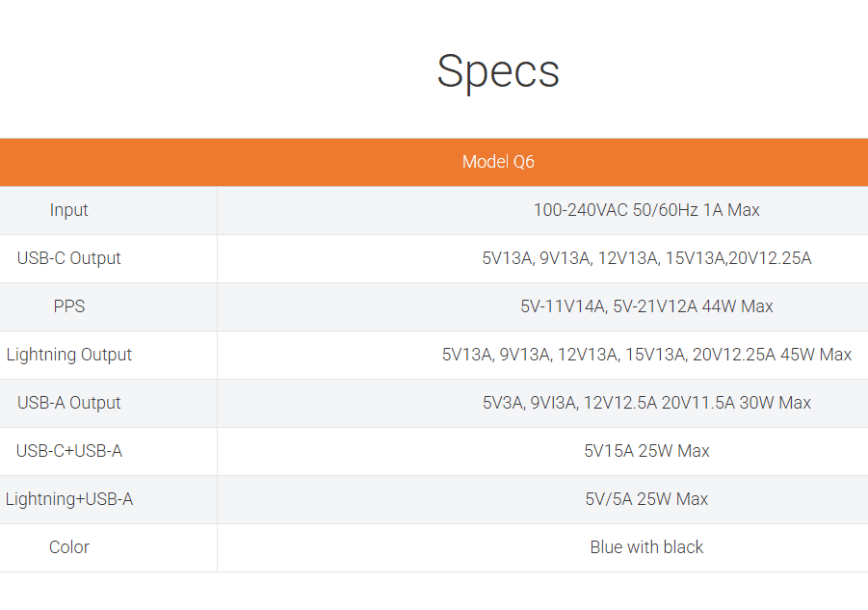
Task: Select the Lightning Output row label
Action: coord(69,355)
